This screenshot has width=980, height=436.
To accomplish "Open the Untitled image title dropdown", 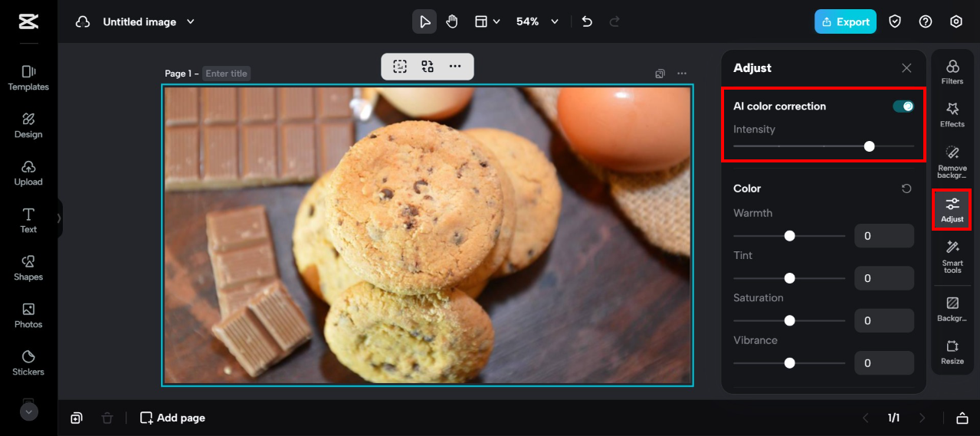I will 149,22.
